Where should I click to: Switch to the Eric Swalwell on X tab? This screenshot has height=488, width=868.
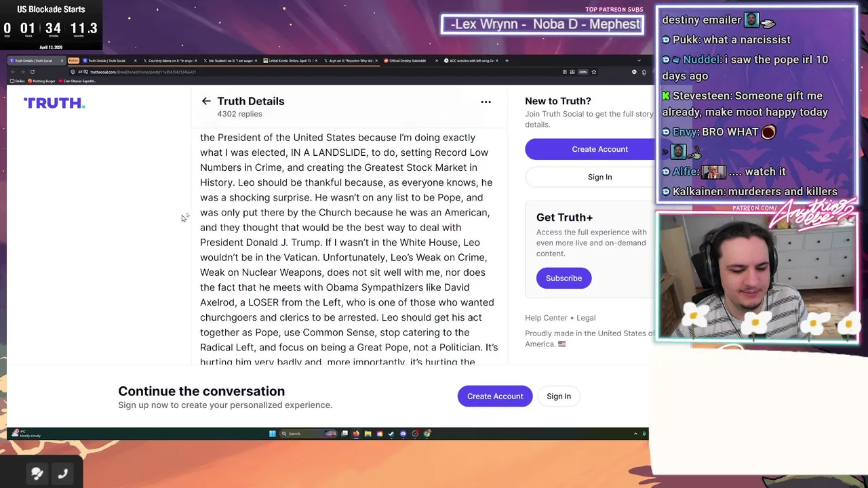pyautogui.click(x=231, y=60)
